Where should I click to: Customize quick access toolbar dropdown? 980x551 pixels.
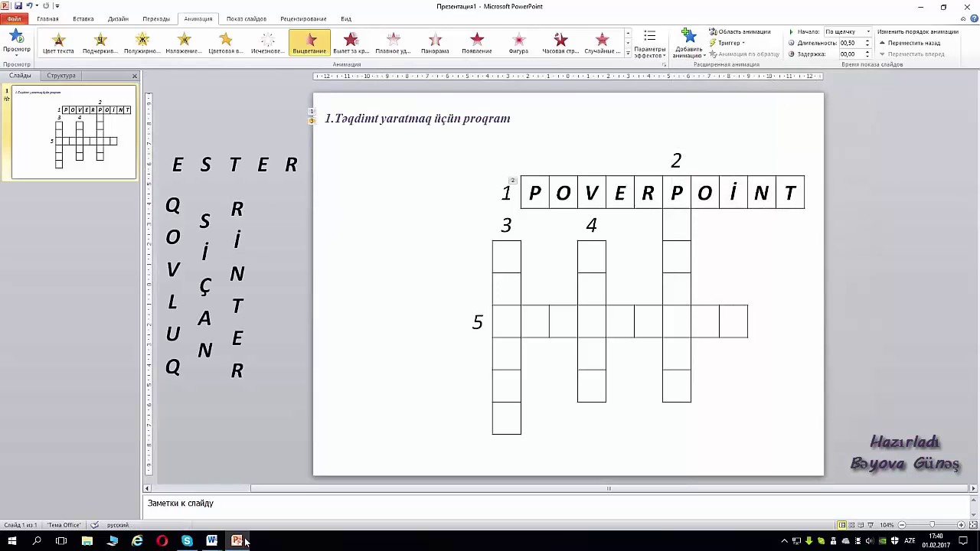tap(57, 6)
